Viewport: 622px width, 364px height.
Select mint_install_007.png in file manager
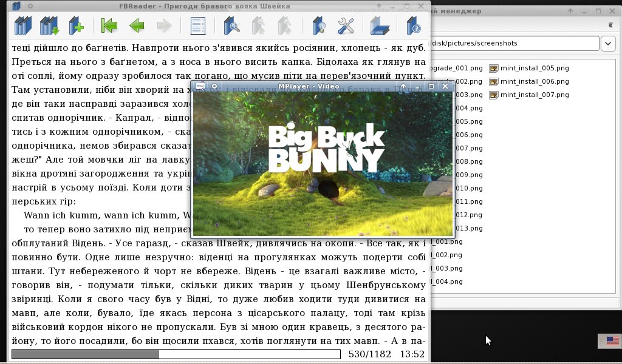535,95
